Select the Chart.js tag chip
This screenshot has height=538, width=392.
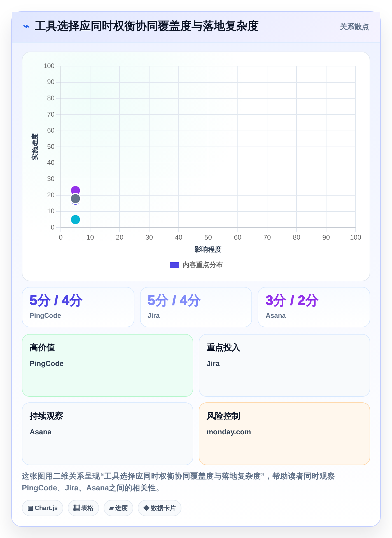(x=43, y=508)
